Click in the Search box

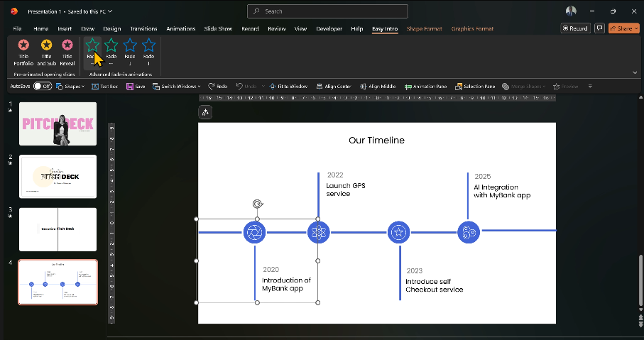[x=327, y=11]
